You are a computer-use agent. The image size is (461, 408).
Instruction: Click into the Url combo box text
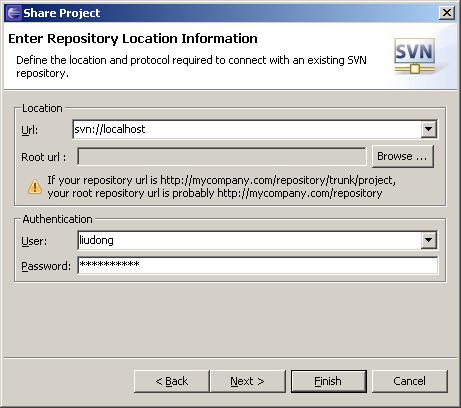pos(247,129)
